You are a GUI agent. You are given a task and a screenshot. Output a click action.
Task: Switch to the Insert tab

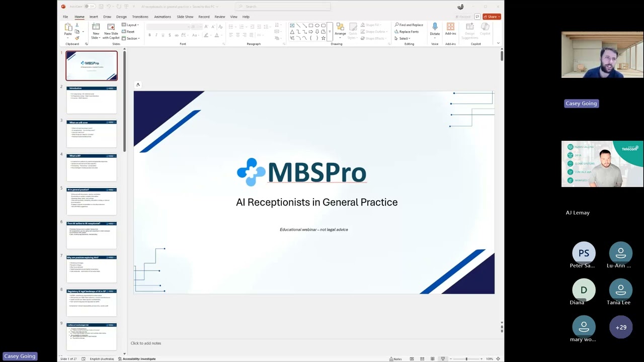pyautogui.click(x=94, y=17)
